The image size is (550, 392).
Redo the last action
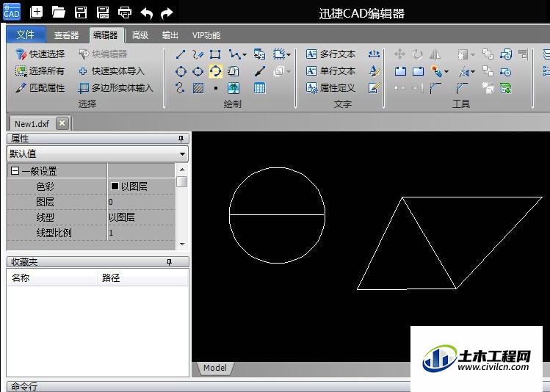pyautogui.click(x=167, y=13)
